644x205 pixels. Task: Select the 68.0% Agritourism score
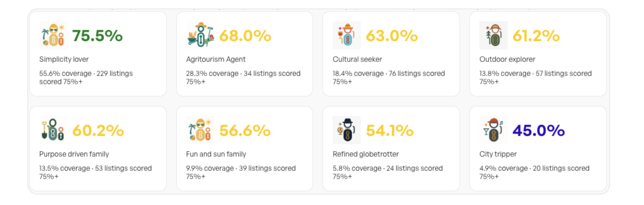tap(245, 35)
